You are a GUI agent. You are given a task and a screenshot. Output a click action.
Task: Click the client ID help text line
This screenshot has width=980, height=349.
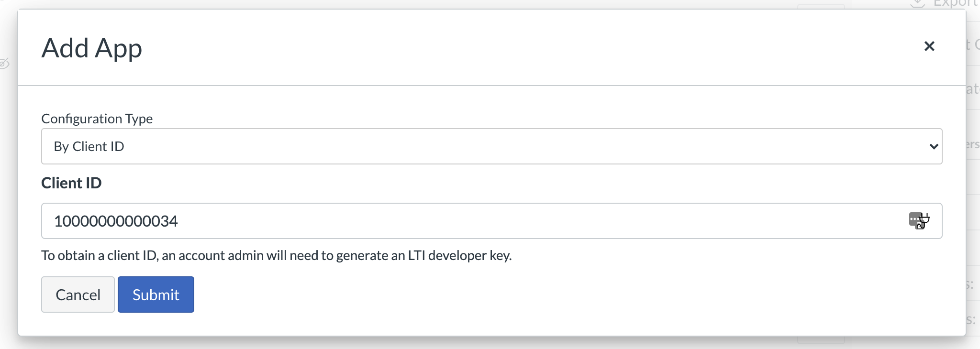coord(276,255)
